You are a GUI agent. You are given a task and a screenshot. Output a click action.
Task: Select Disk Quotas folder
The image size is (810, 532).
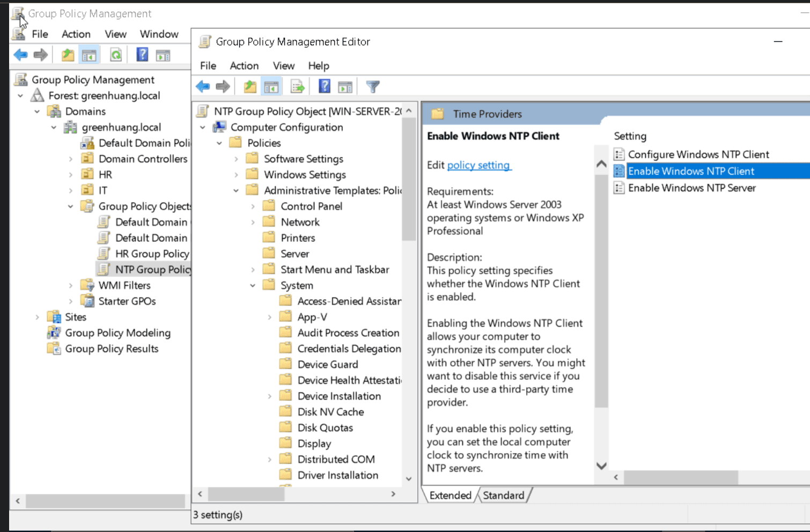325,428
